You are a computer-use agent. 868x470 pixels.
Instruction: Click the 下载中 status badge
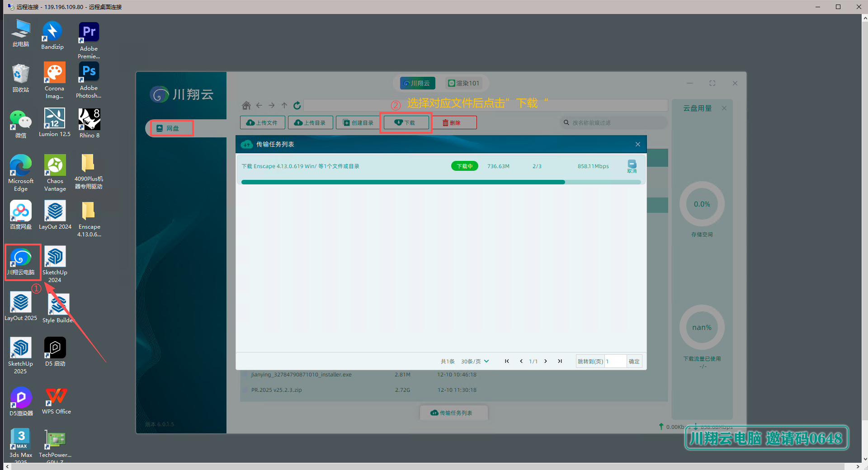pos(464,166)
